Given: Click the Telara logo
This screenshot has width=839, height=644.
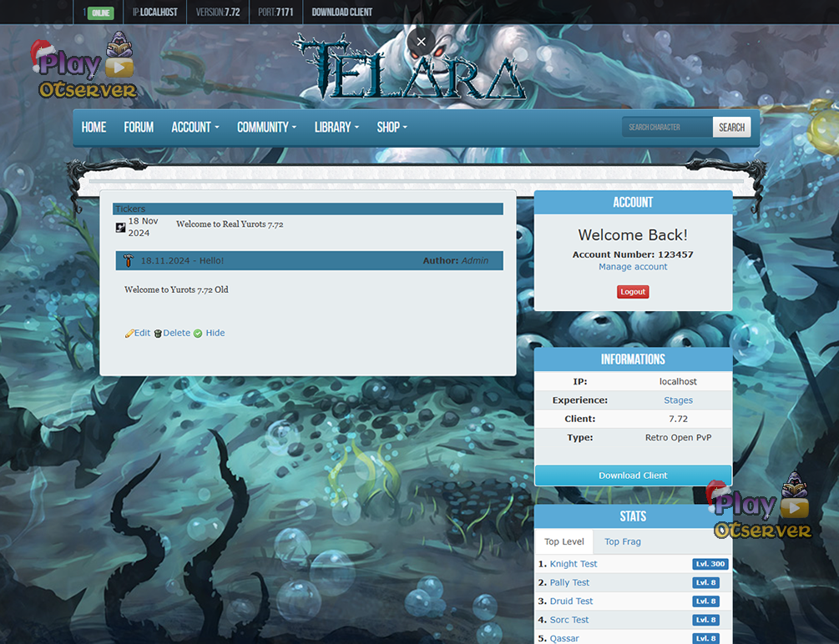Looking at the screenshot, I should [x=410, y=67].
